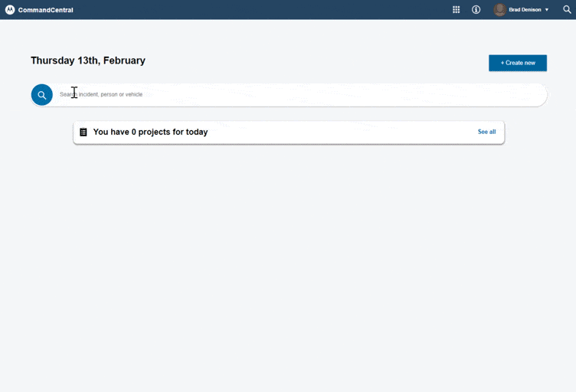Click the magnifier icon in the header
The height and width of the screenshot is (392, 576).
567,10
